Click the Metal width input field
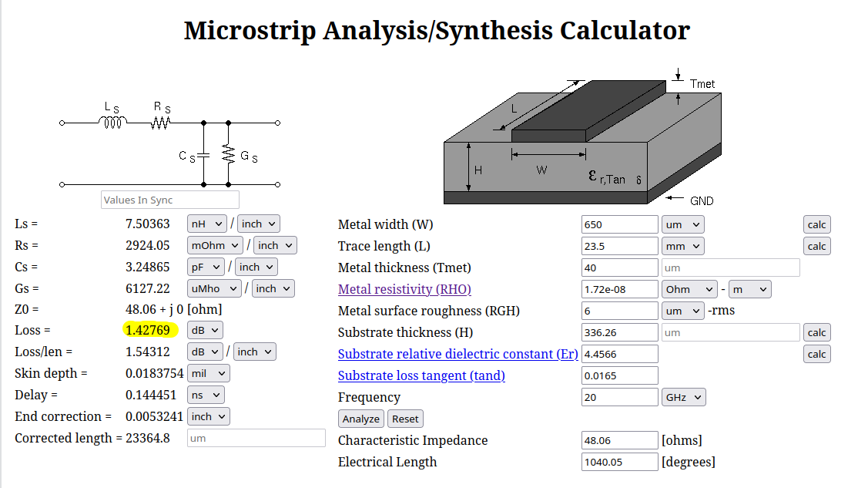868x488 pixels. pyautogui.click(x=619, y=224)
